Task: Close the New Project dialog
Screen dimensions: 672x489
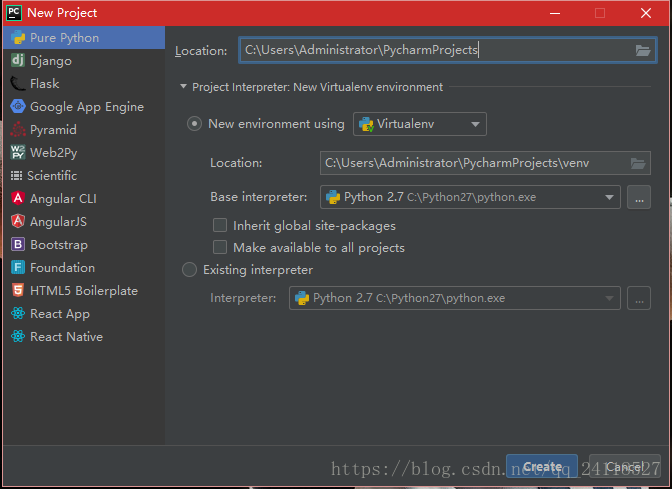Action: point(646,13)
